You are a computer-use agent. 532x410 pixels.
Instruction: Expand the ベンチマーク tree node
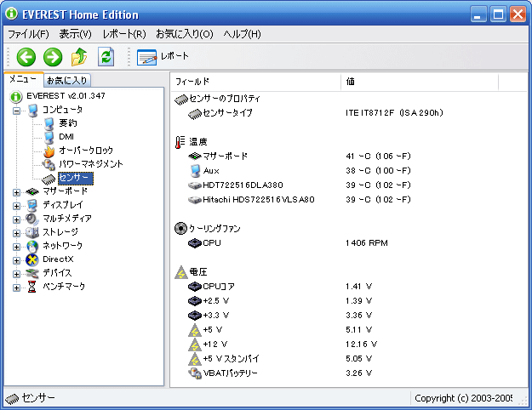pyautogui.click(x=16, y=288)
